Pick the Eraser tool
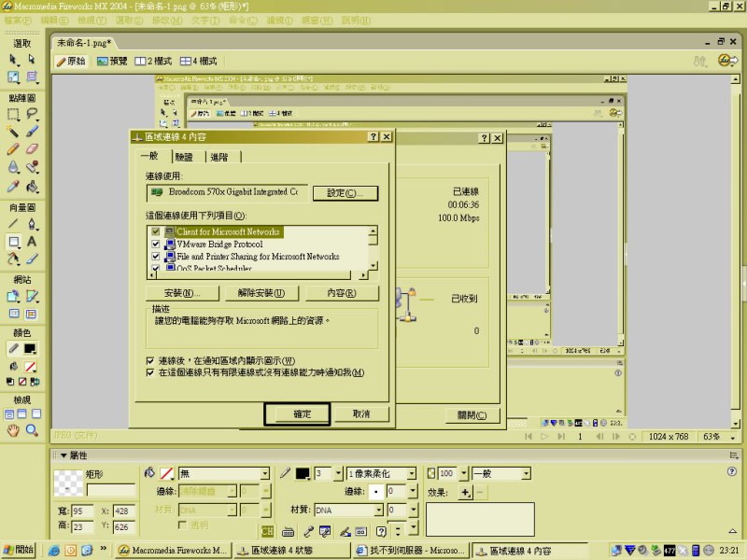The width and height of the screenshot is (747, 560). [x=32, y=149]
